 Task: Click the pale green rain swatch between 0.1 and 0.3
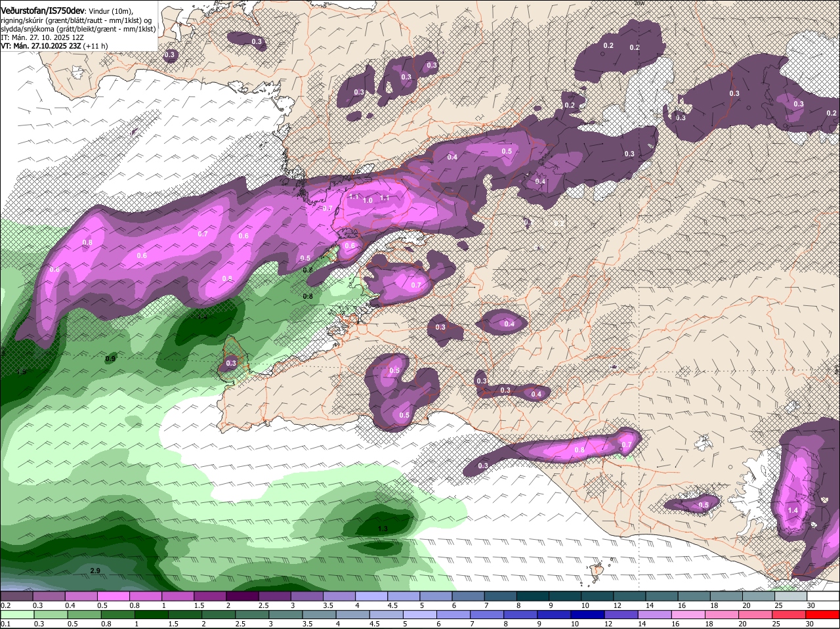click(16, 615)
